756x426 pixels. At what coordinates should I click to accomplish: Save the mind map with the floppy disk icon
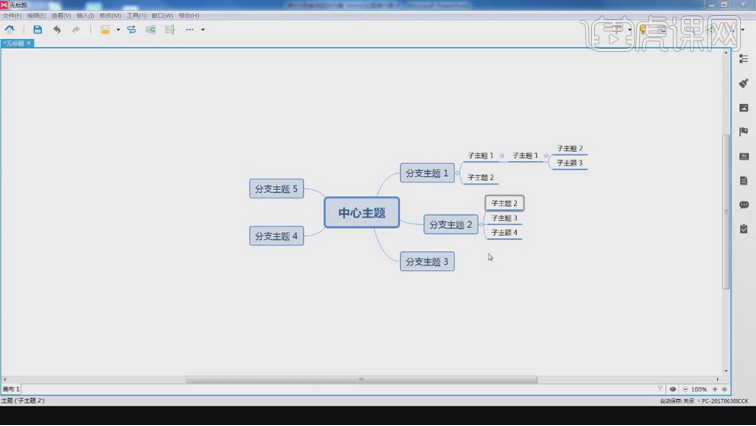(x=38, y=30)
